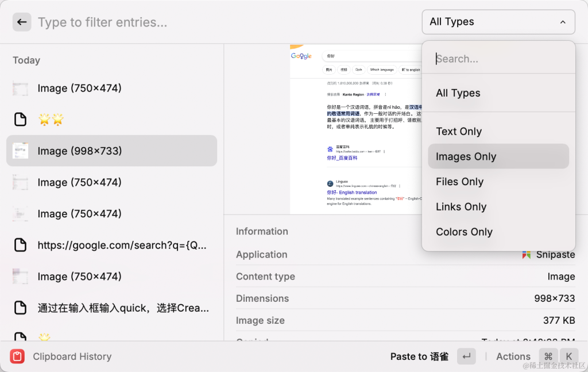Select Colors Only filter
The image size is (588, 372).
[x=498, y=232]
